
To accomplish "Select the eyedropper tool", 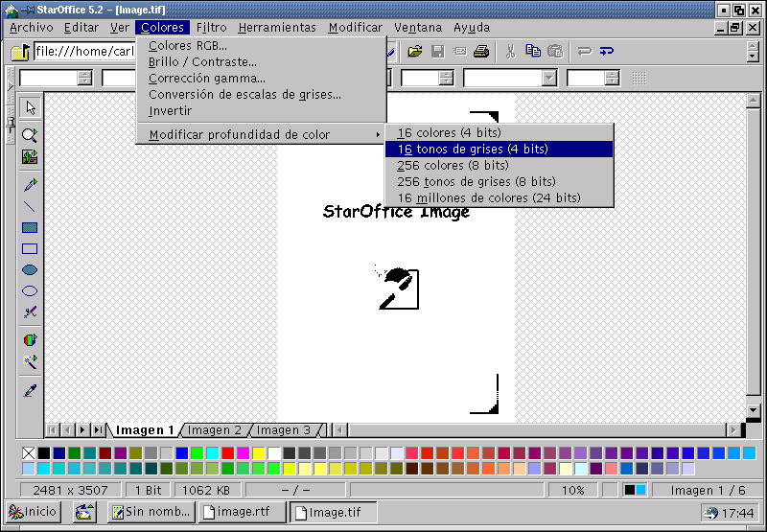I will (30, 390).
